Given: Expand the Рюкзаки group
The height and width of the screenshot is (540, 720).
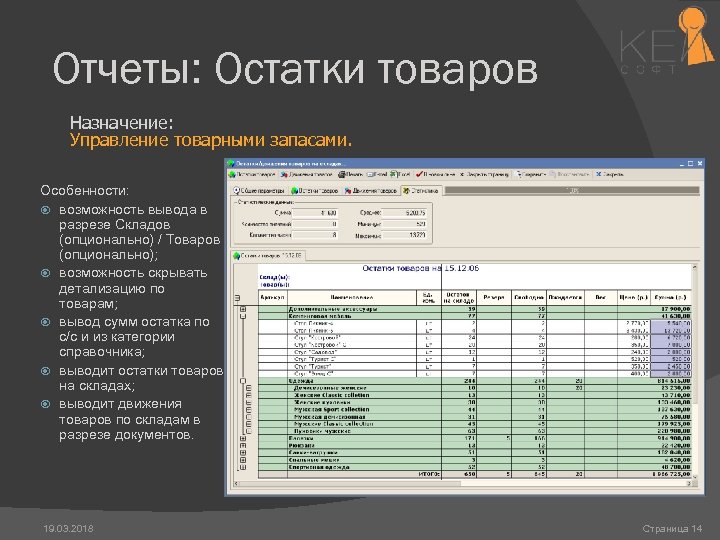Looking at the screenshot, I should 243,445.
